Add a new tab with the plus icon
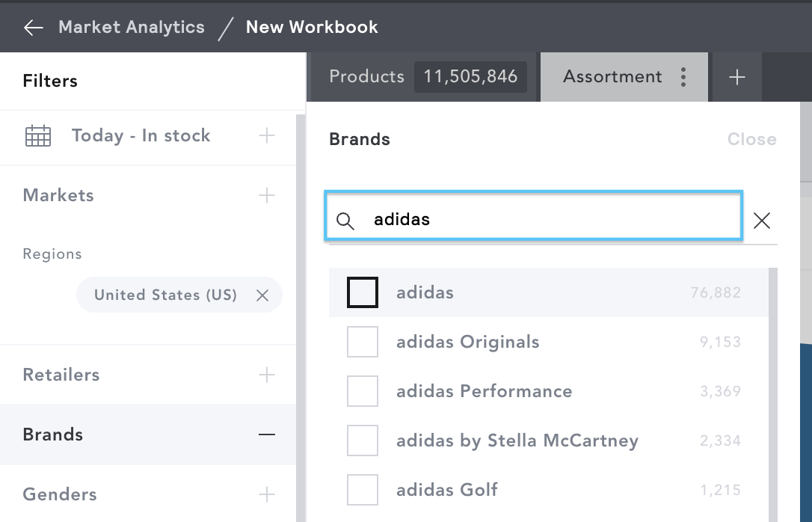The height and width of the screenshot is (522, 812). [737, 77]
